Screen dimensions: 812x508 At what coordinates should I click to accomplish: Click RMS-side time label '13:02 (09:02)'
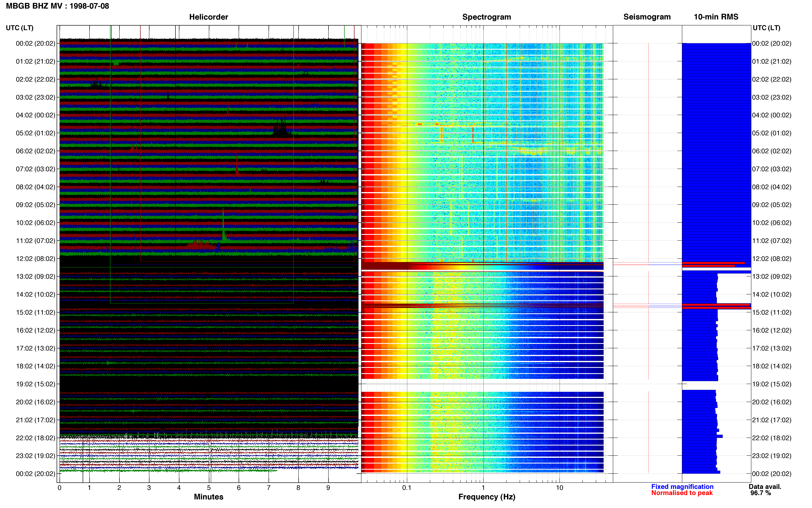(x=772, y=277)
